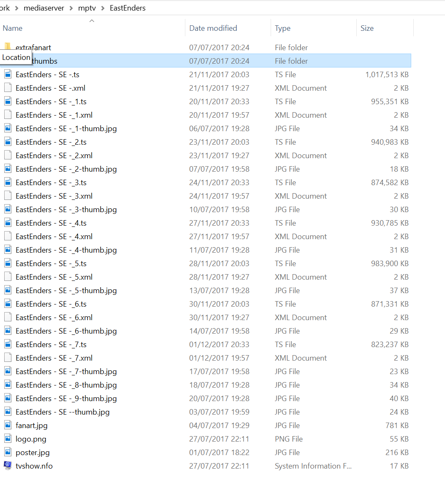Select file name EastEnders - SE -_7.xml
The width and height of the screenshot is (445, 504).
pos(54,358)
